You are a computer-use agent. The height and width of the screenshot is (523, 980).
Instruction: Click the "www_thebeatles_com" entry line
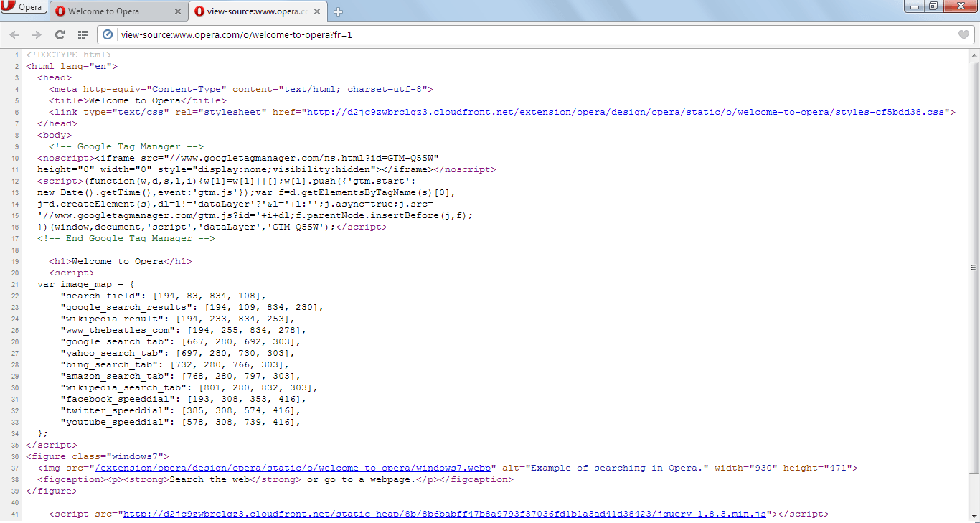click(184, 330)
